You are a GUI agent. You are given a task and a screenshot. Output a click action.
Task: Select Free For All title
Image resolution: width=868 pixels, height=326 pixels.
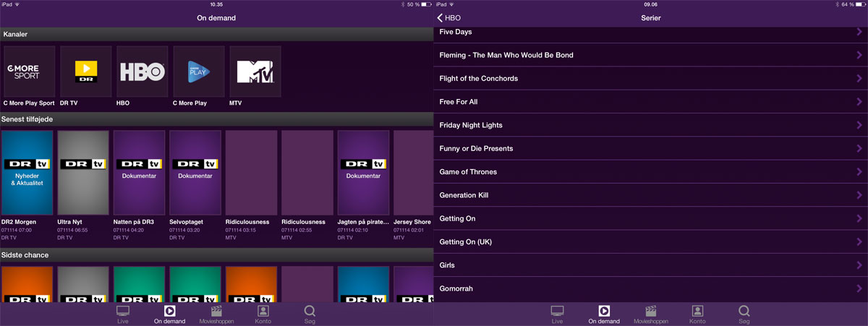click(x=459, y=102)
